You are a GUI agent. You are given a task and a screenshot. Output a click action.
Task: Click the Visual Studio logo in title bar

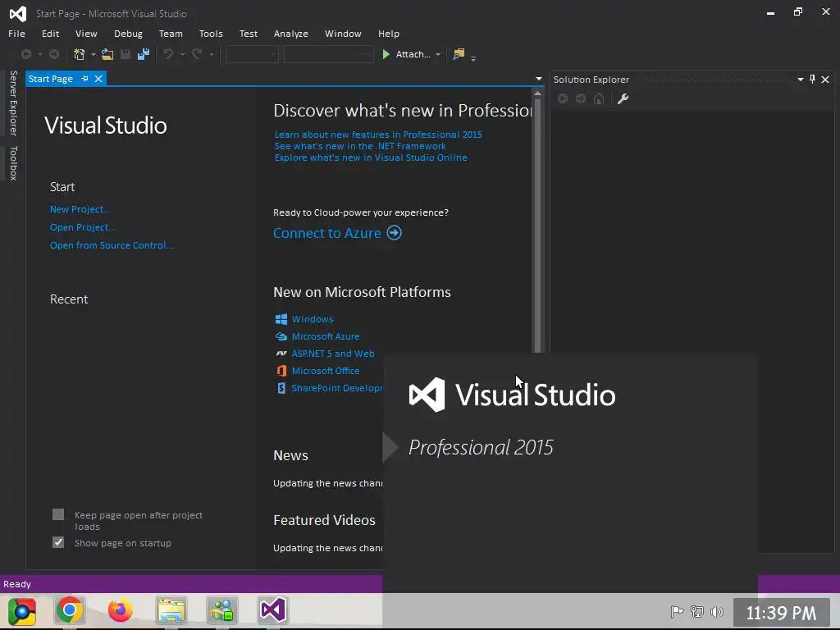point(18,13)
